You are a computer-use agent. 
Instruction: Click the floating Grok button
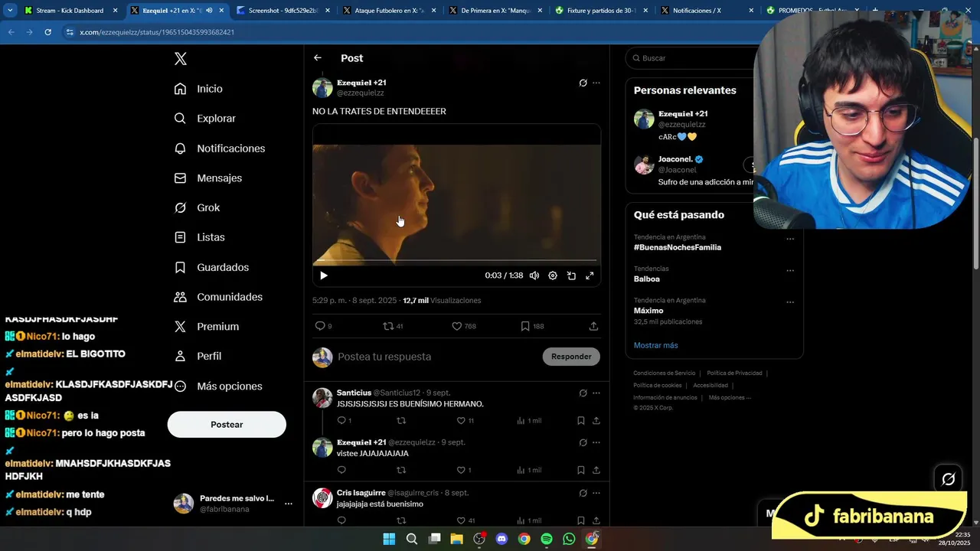948,479
